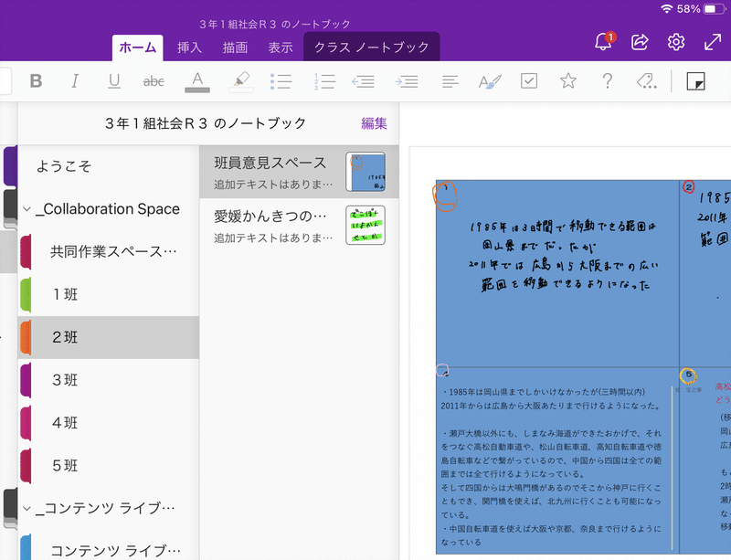The height and width of the screenshot is (560, 731).
Task: Open the 愛媛かんきつの… page
Action: point(299,226)
